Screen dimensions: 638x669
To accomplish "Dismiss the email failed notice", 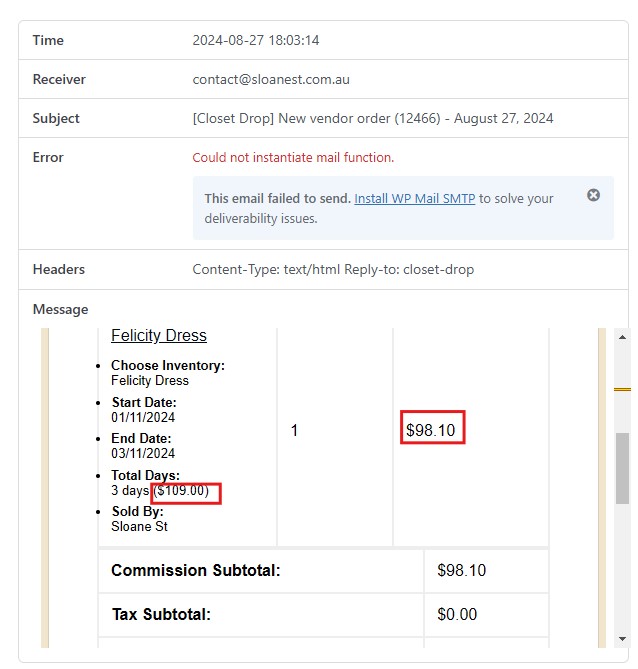I will 593,195.
